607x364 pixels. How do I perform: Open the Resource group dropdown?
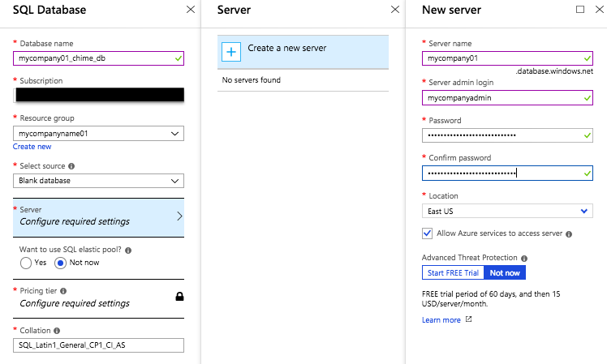point(98,134)
